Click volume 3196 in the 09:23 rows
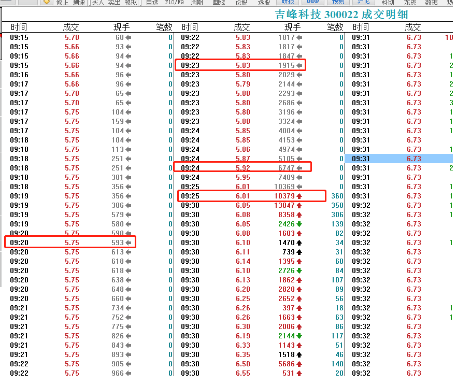Screen dimensions: 453x376 (287, 112)
